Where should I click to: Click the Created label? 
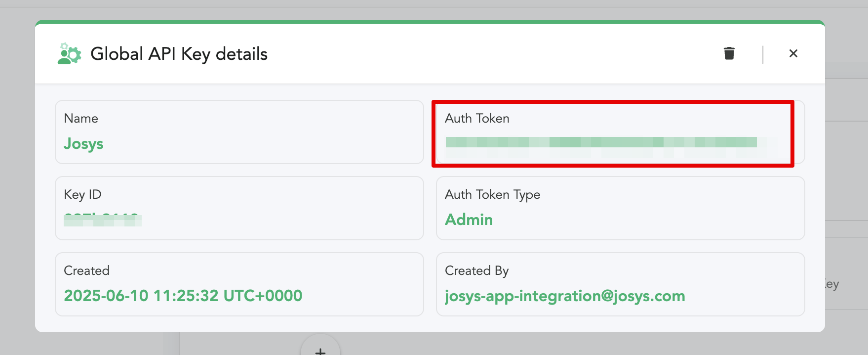tap(86, 270)
